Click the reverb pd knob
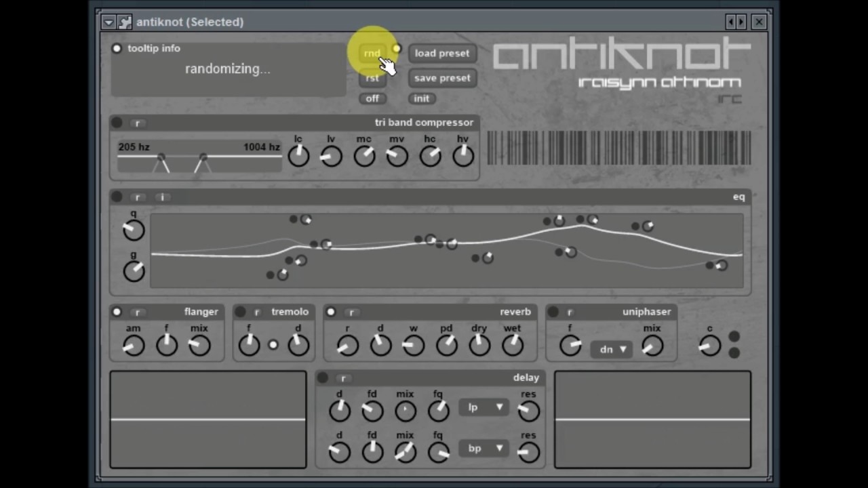868x488 pixels. (446, 346)
